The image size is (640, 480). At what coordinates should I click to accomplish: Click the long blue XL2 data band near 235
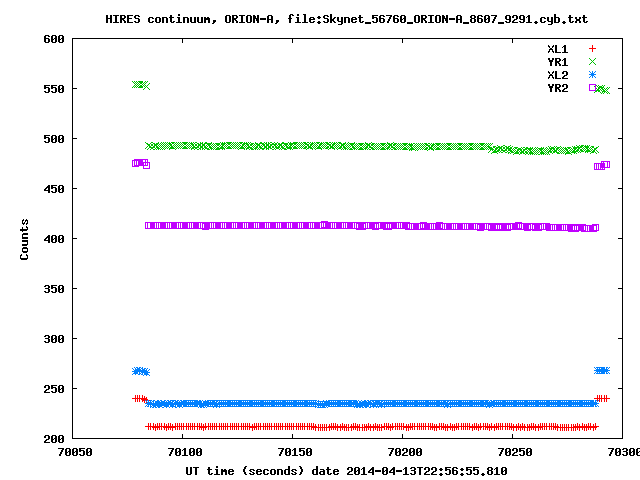(372, 404)
